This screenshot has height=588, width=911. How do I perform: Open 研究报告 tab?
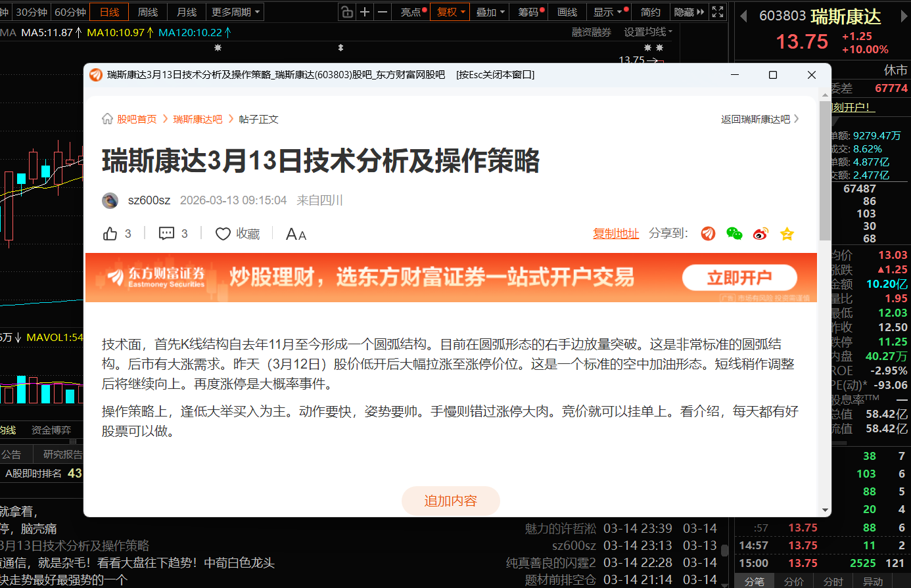click(x=62, y=454)
